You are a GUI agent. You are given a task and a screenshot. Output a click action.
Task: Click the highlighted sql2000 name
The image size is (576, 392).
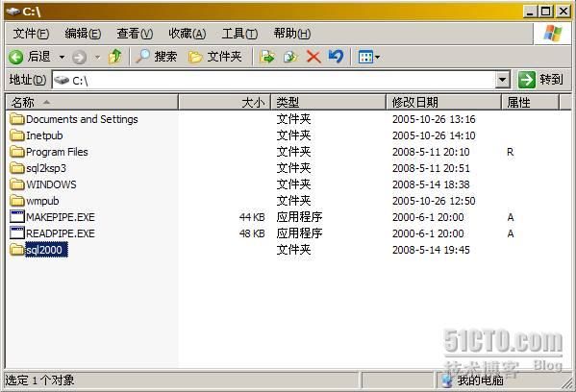click(x=46, y=250)
